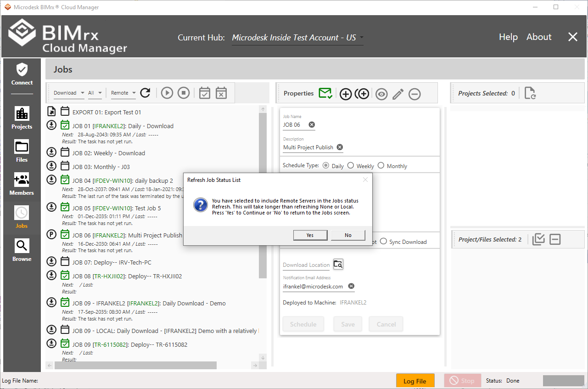This screenshot has width=588, height=389.
Task: Switch to the Projects sidebar tab
Action: (x=22, y=118)
